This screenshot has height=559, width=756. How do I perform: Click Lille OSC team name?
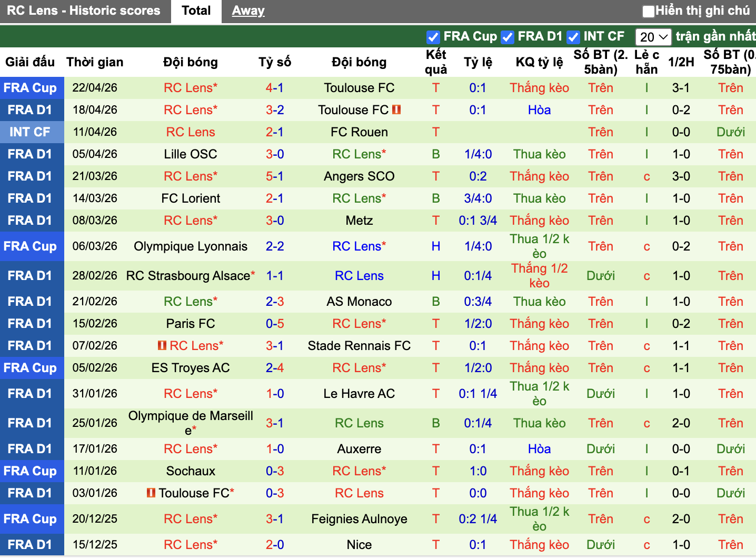pyautogui.click(x=191, y=154)
